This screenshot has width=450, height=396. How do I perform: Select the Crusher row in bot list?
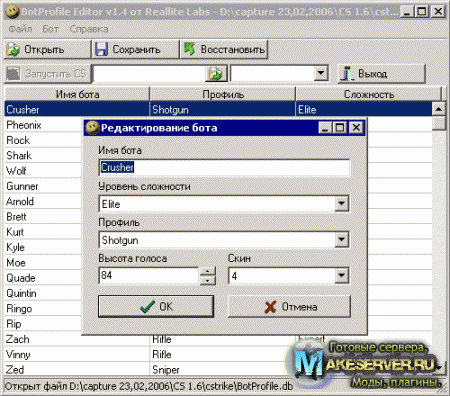(218, 109)
